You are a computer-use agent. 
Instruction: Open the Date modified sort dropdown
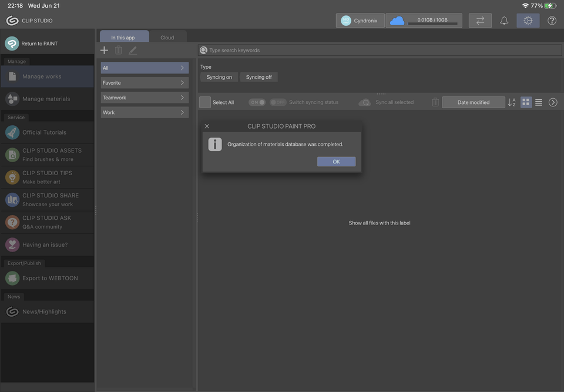(474, 102)
